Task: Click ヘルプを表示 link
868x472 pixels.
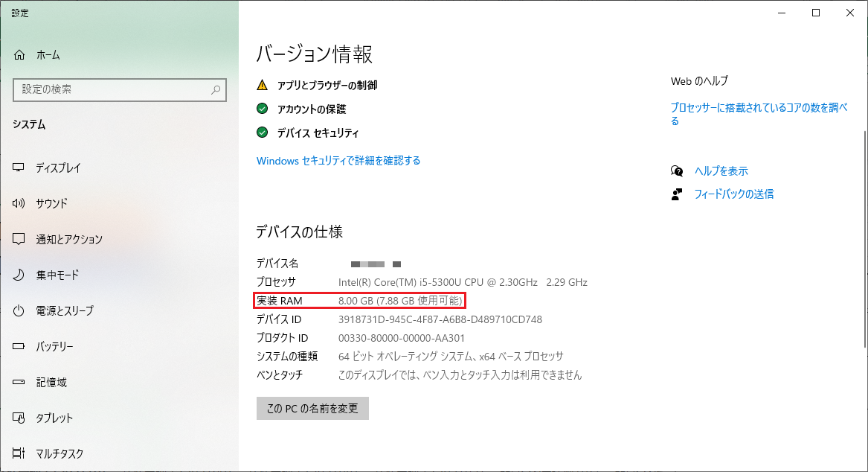Action: point(721,171)
